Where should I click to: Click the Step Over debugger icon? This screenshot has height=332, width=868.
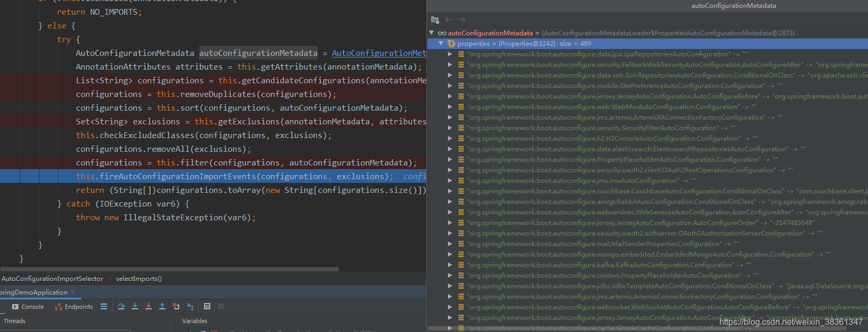tap(121, 306)
